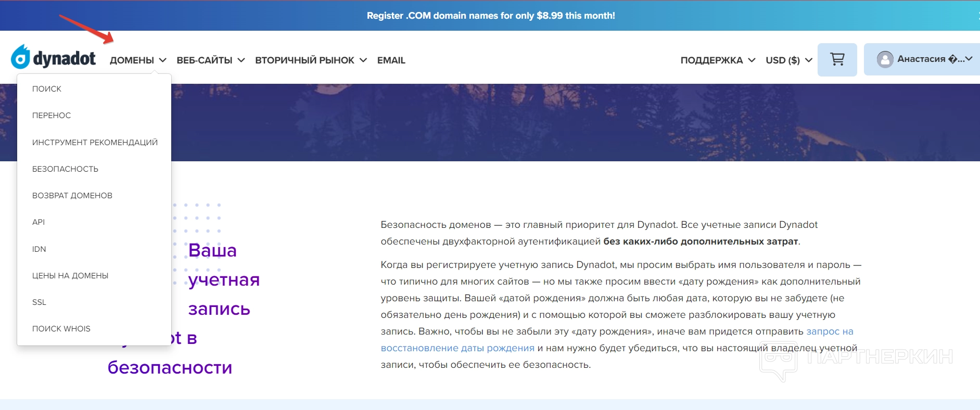The image size is (980, 410).
Task: Click the .COM $8.99 promo banner
Action: pyautogui.click(x=491, y=16)
